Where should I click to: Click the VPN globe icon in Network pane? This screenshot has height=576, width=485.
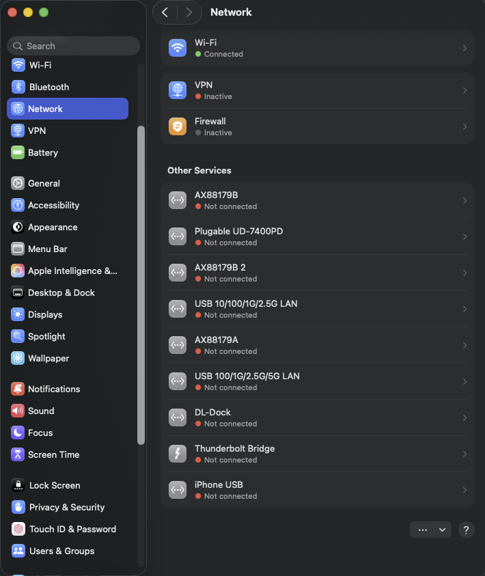177,90
